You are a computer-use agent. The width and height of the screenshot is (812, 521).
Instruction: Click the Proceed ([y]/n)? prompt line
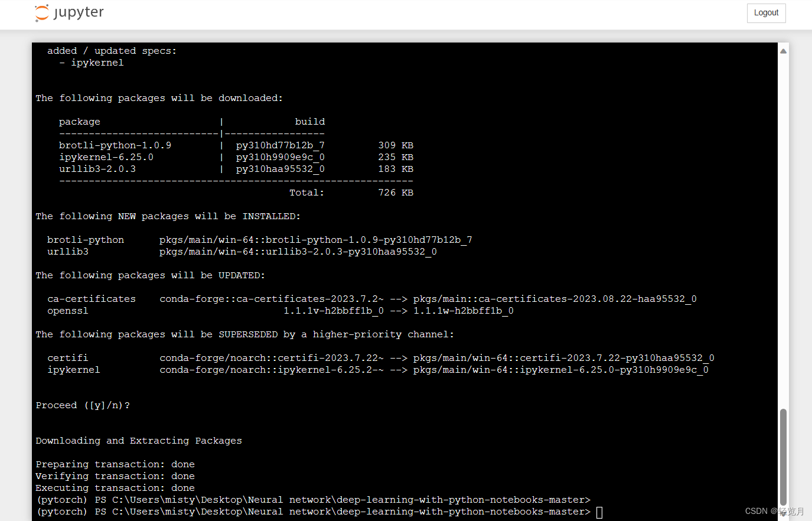[x=82, y=405]
